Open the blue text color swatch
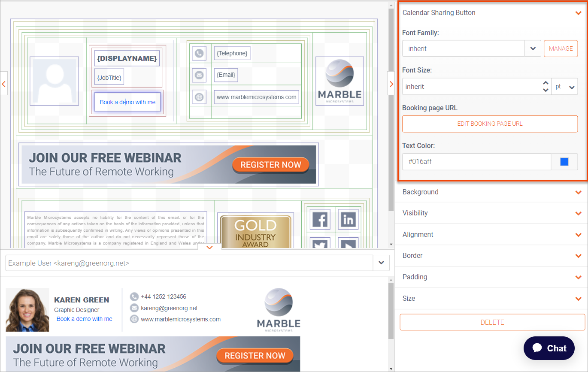The width and height of the screenshot is (588, 372). click(x=564, y=162)
